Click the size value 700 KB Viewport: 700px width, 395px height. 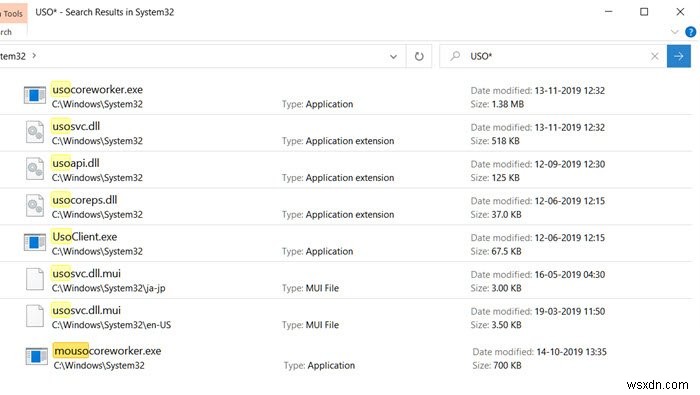(x=507, y=365)
